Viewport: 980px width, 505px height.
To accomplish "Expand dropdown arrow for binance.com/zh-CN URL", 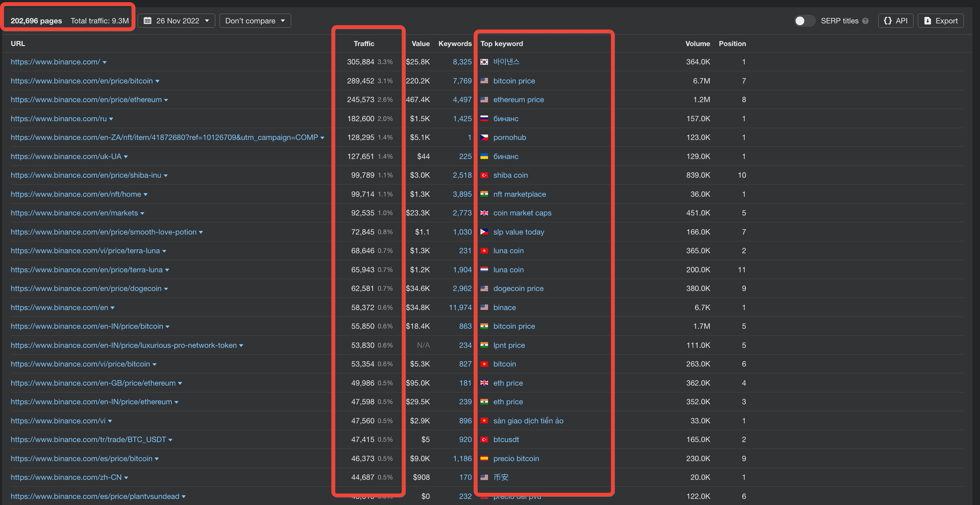I will tap(126, 478).
